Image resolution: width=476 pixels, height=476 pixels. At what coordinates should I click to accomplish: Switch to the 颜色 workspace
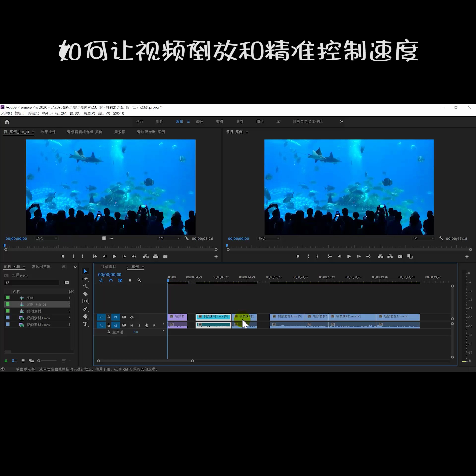(200, 121)
